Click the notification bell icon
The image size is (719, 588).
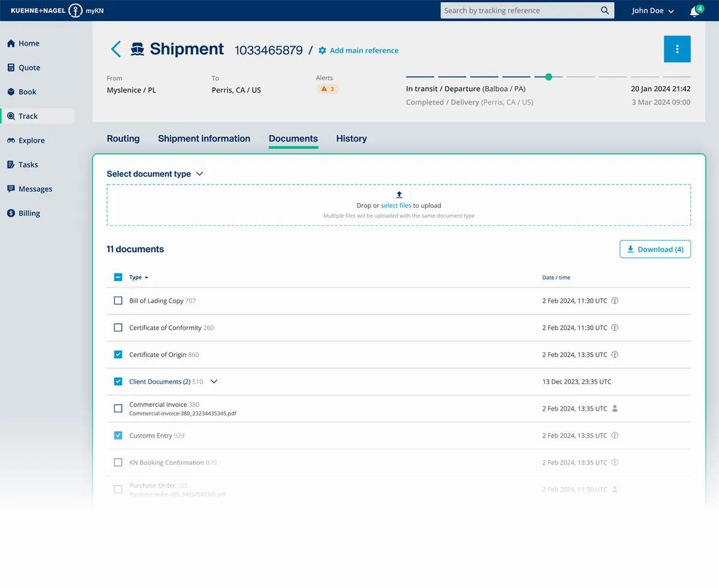[x=694, y=11]
